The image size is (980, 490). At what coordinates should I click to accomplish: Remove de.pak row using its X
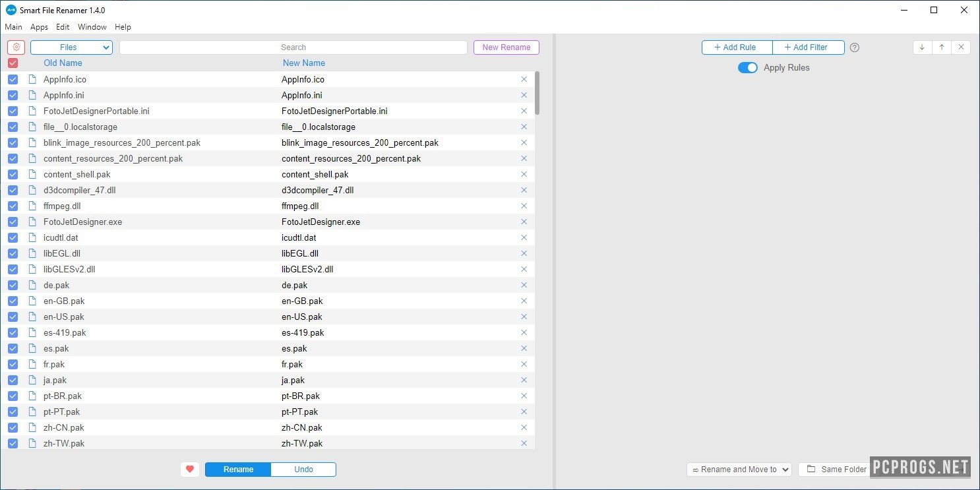tap(524, 285)
